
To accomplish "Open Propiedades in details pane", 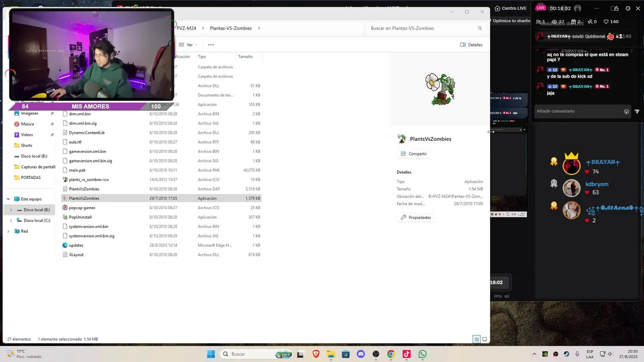I will point(416,218).
